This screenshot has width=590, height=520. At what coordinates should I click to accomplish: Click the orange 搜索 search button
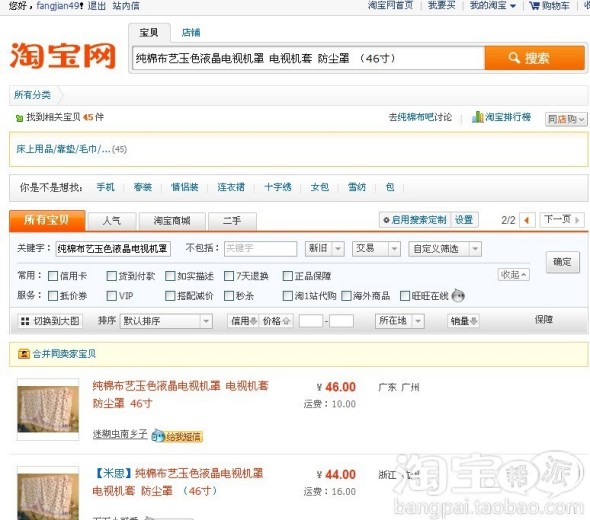(x=535, y=58)
